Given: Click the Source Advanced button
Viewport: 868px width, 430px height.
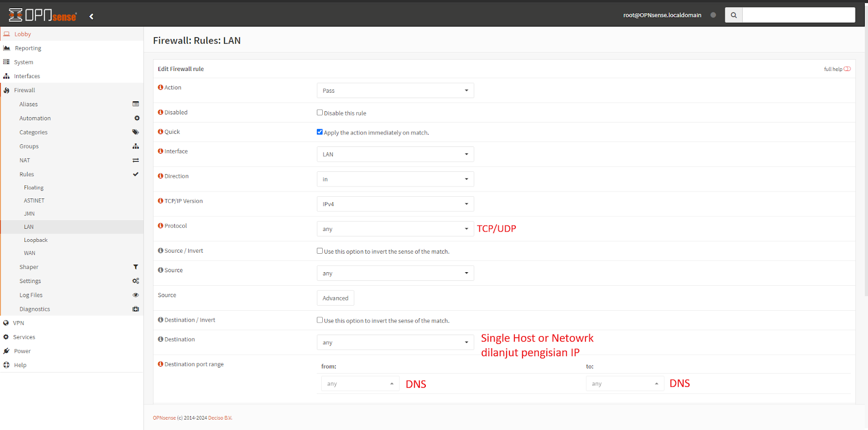Looking at the screenshot, I should pos(335,298).
